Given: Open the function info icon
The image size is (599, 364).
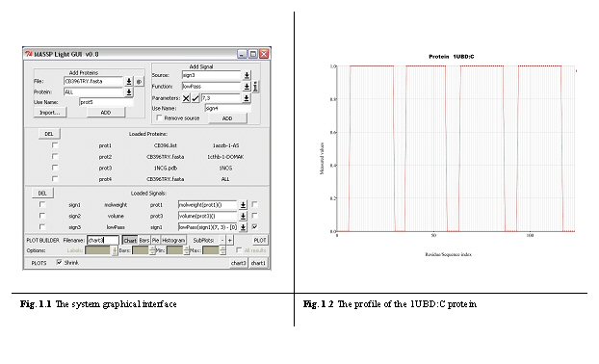Looking at the screenshot, I should (x=255, y=87).
